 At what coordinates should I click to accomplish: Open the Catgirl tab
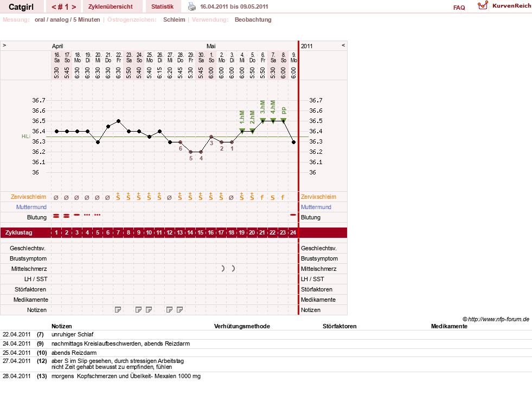click(21, 7)
